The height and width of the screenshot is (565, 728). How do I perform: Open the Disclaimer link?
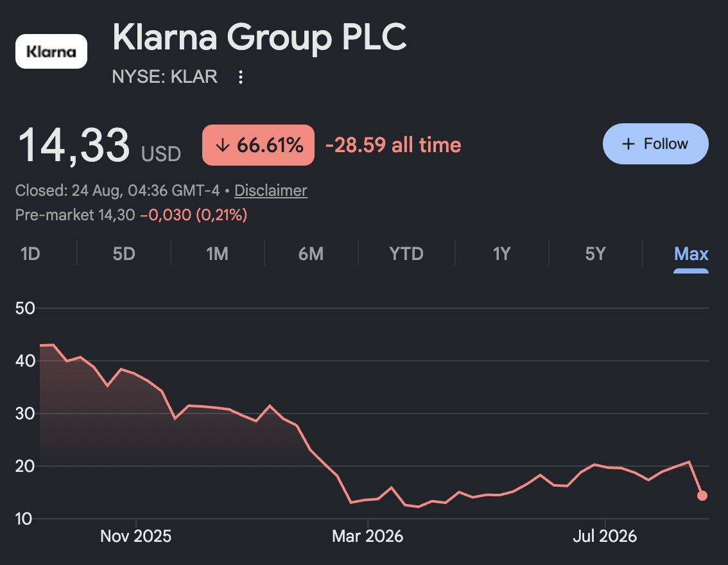point(271,190)
